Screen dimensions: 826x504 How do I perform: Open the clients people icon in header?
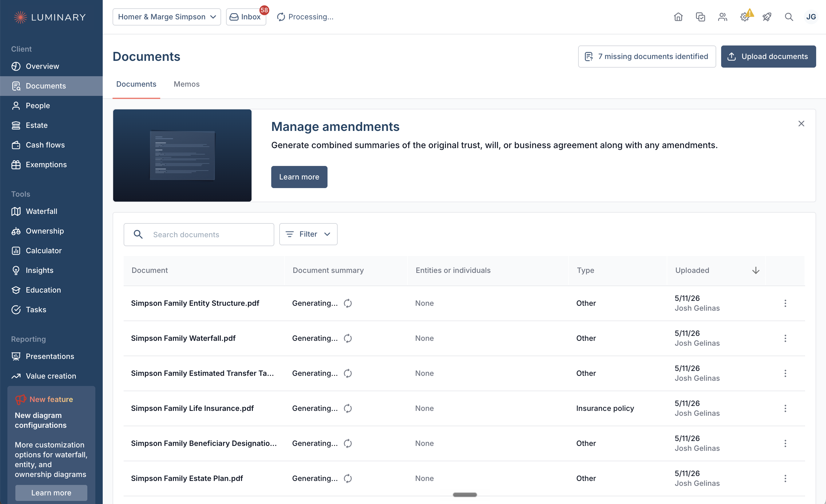click(722, 17)
